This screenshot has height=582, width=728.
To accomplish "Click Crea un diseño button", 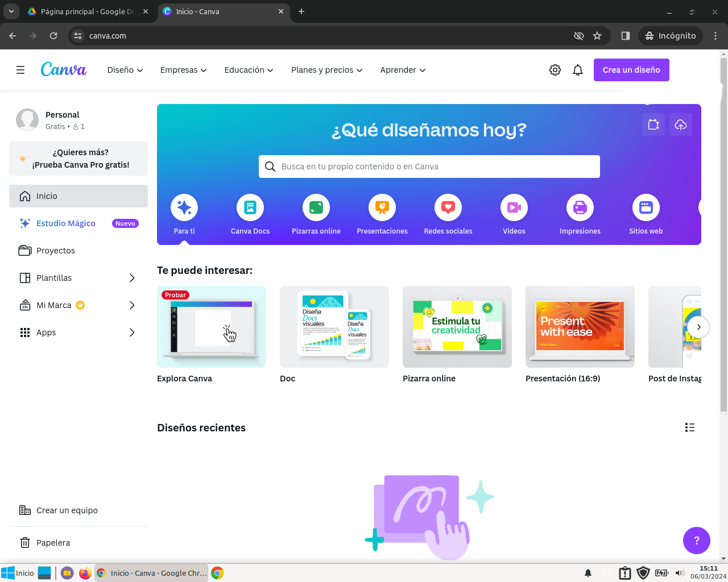I will pyautogui.click(x=631, y=70).
